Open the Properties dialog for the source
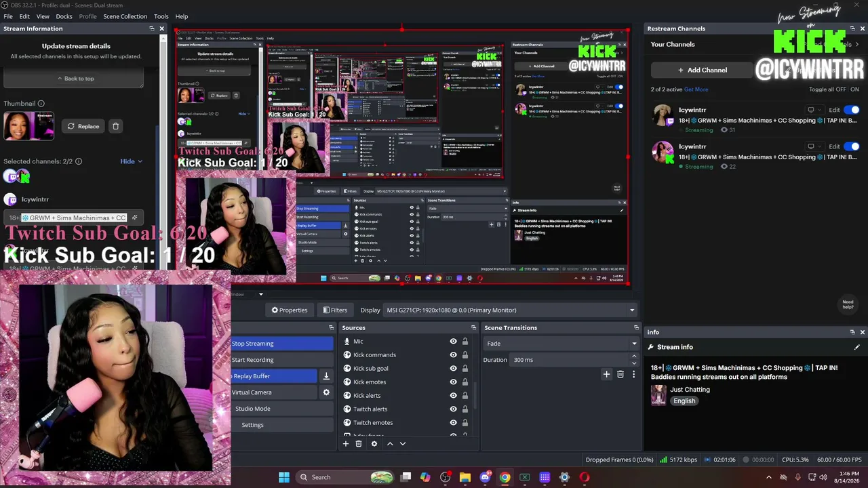This screenshot has height=488, width=868. (290, 310)
